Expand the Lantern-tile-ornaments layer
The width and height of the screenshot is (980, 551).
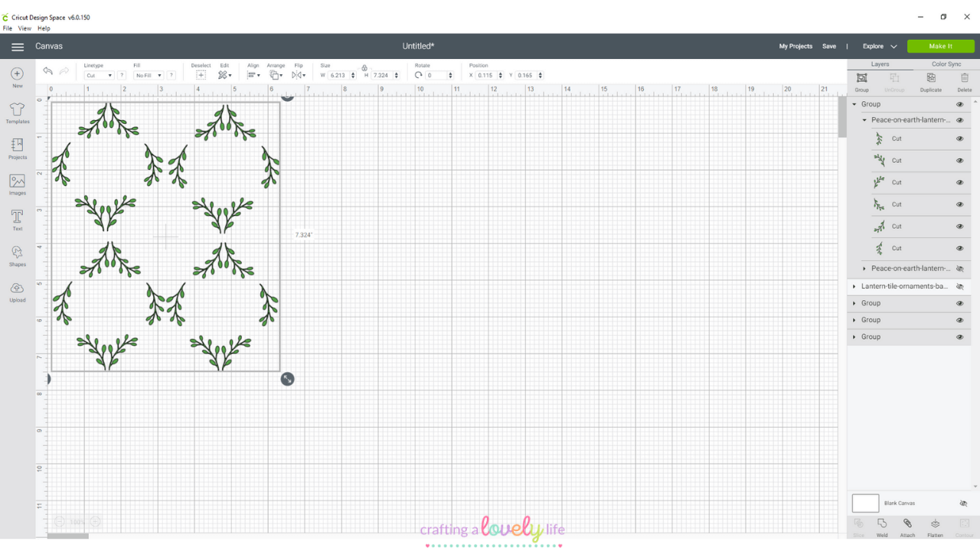tap(854, 286)
